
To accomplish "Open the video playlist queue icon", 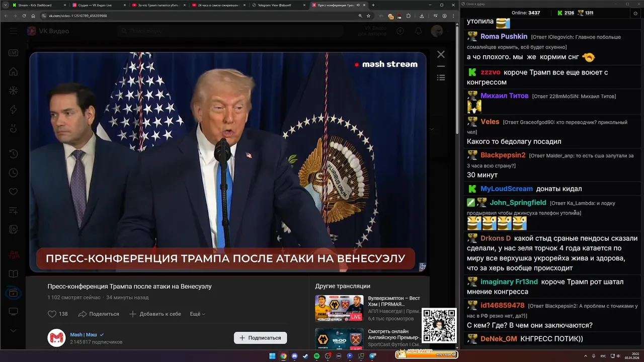I will click(x=441, y=77).
